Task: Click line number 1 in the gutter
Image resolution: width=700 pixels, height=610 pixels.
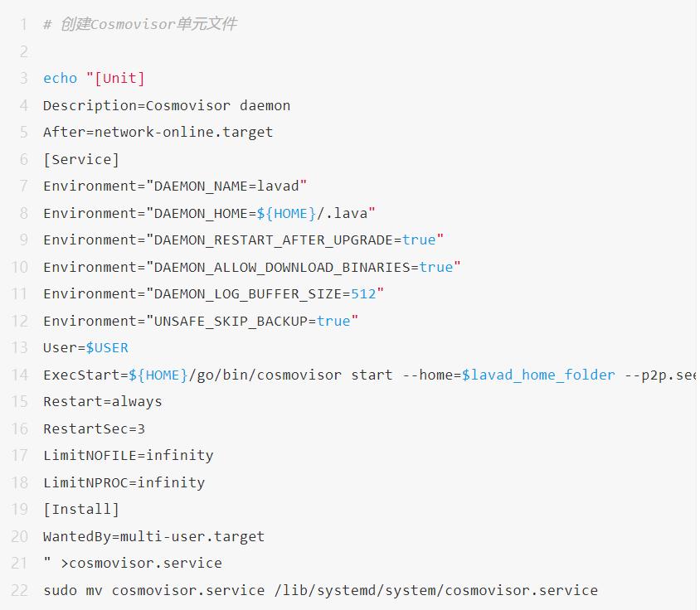Action: [24, 24]
